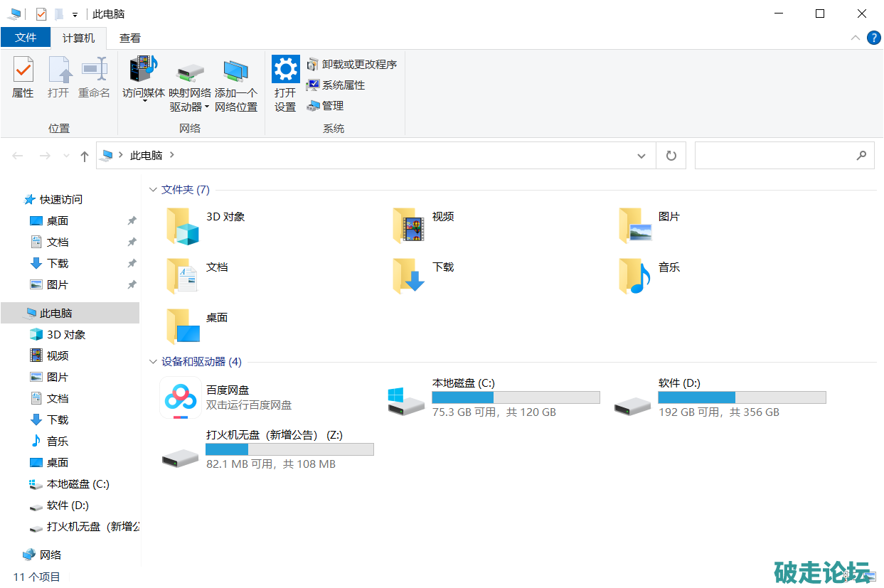Click the 添加一个网络位置 icon
Image resolution: width=884 pixels, height=588 pixels.
[x=235, y=70]
